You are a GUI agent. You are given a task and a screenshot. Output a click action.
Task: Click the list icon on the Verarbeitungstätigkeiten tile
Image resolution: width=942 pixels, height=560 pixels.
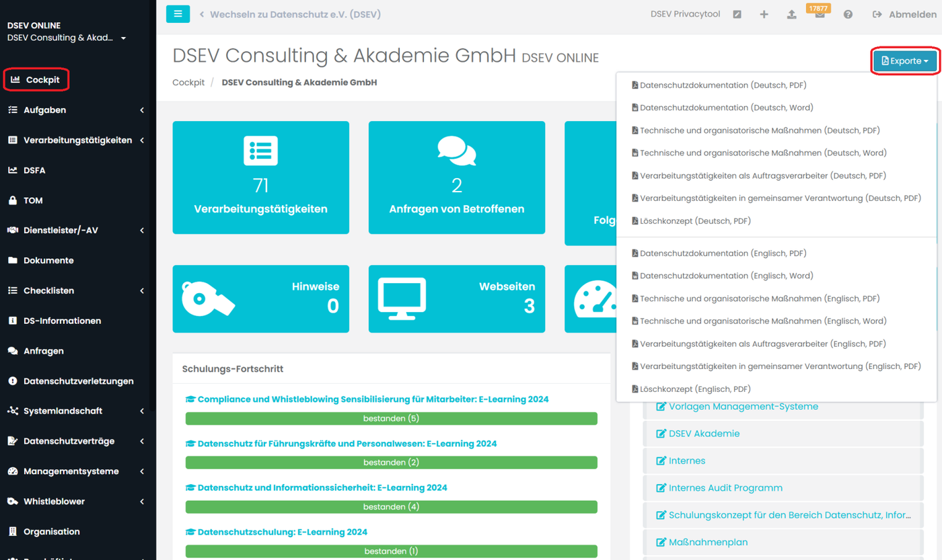click(x=260, y=151)
